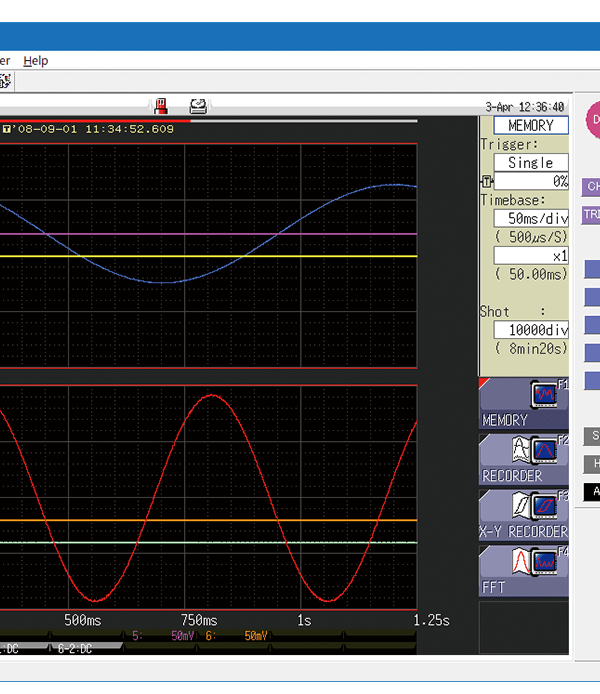Screen dimensions: 600x694
Task: Click the waveform position progress bar
Action: pyautogui.click(x=208, y=120)
